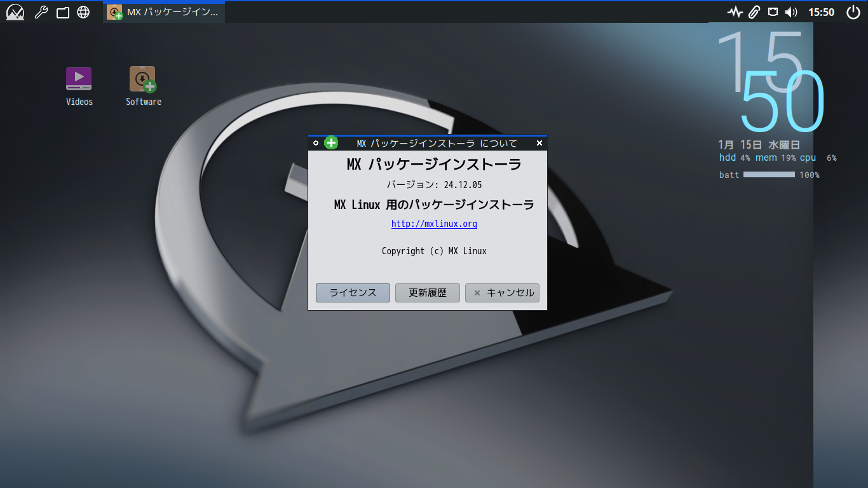Click the power button in the panel
This screenshot has width=868, height=488.
[853, 12]
